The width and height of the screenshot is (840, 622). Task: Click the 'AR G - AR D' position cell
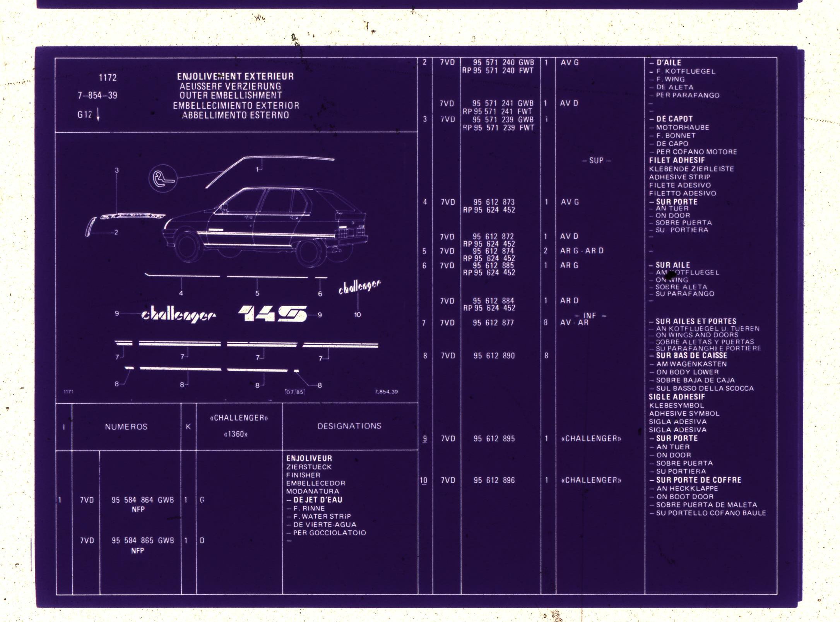(582, 251)
